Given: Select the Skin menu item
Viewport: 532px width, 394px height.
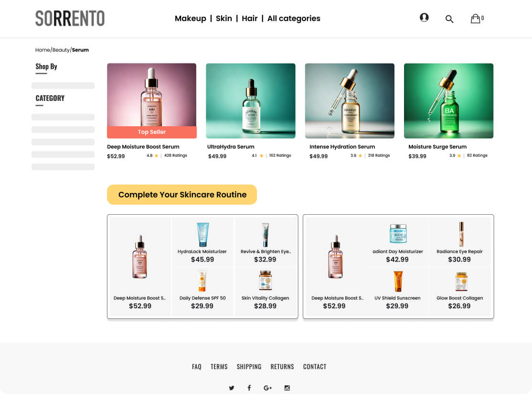Looking at the screenshot, I should click(223, 19).
